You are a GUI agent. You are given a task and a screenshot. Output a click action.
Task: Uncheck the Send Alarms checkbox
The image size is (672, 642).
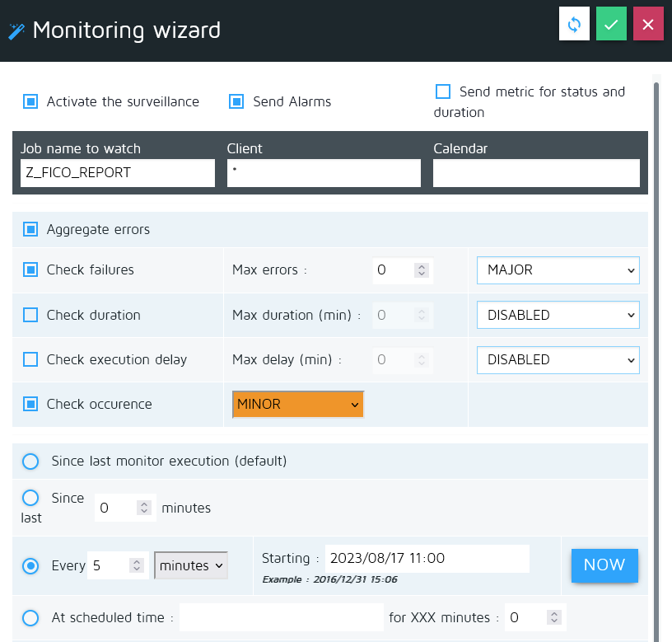click(x=236, y=102)
